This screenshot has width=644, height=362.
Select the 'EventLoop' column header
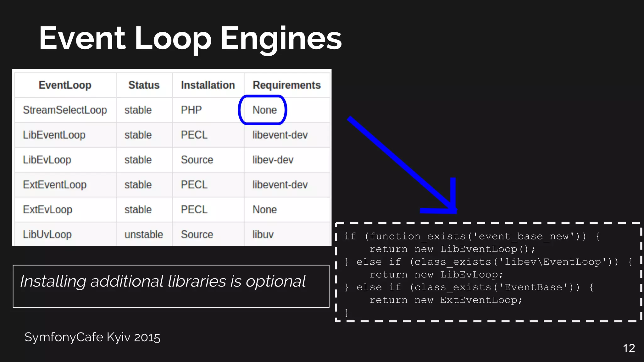65,85
